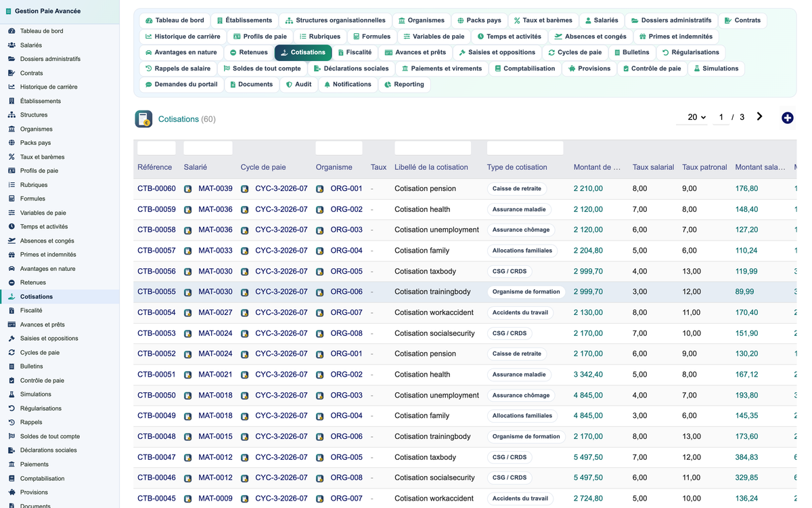
Task: Go to next page arrow
Action: click(x=759, y=117)
